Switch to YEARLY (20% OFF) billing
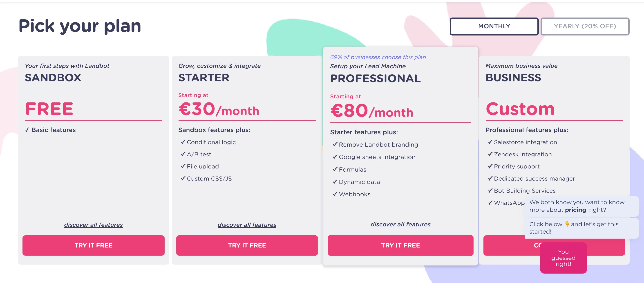 pyautogui.click(x=584, y=26)
